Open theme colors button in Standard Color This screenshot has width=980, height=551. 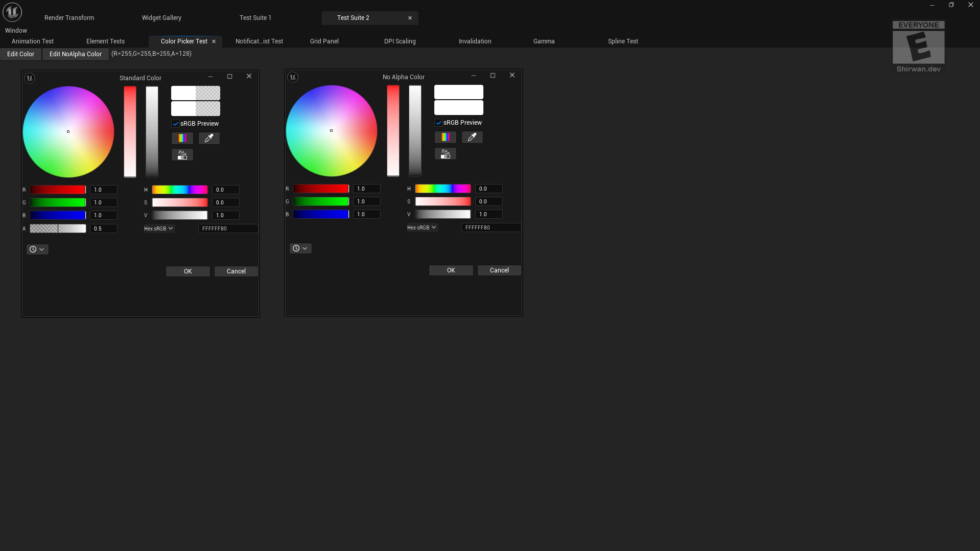coord(182,155)
